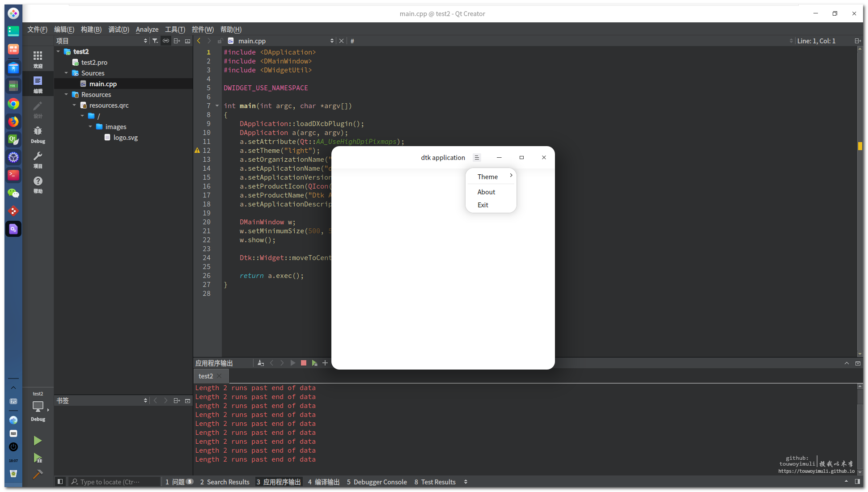Click the green Run button in sidebar
This screenshot has height=492, width=868.
click(x=38, y=441)
